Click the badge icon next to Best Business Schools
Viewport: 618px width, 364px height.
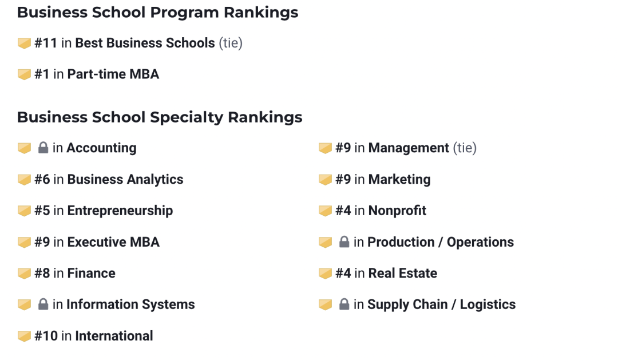coord(24,43)
